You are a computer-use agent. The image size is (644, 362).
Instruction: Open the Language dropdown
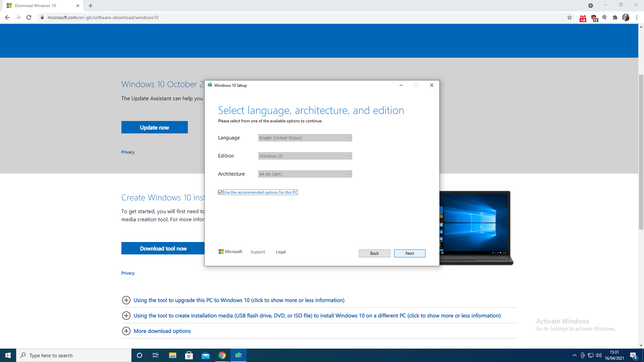[305, 138]
